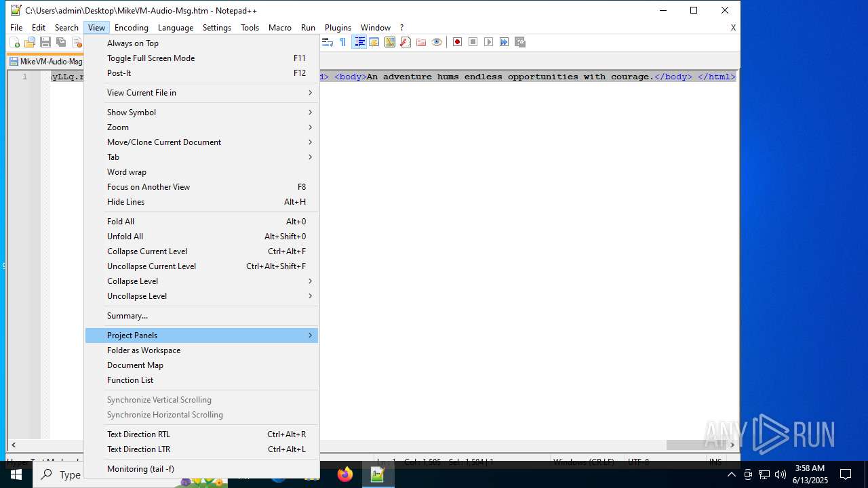Toggle Document Map panel

click(x=201, y=365)
